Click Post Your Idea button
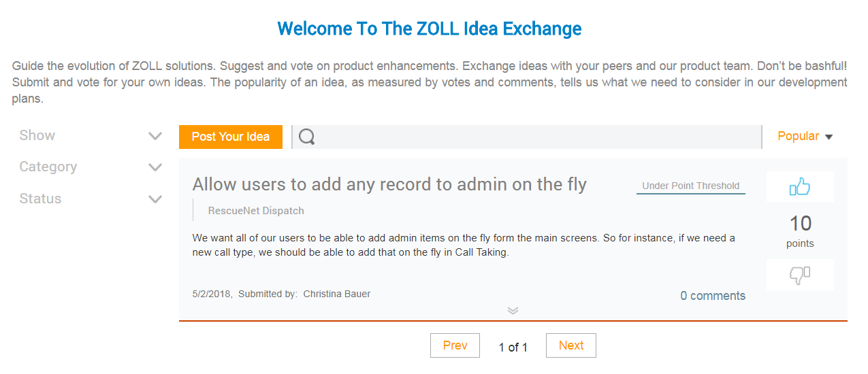 click(231, 137)
